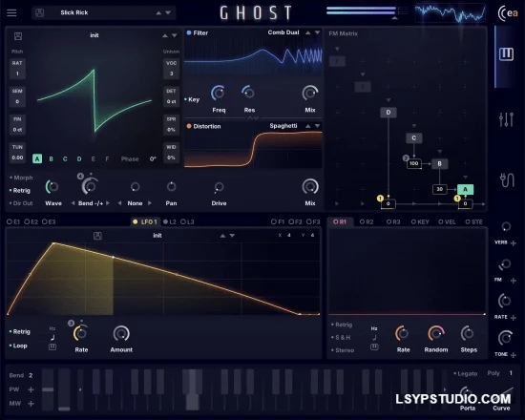Viewport: 525px width, 420px height.
Task: Click the plus next to VERB macro
Action: pyautogui.click(x=514, y=243)
